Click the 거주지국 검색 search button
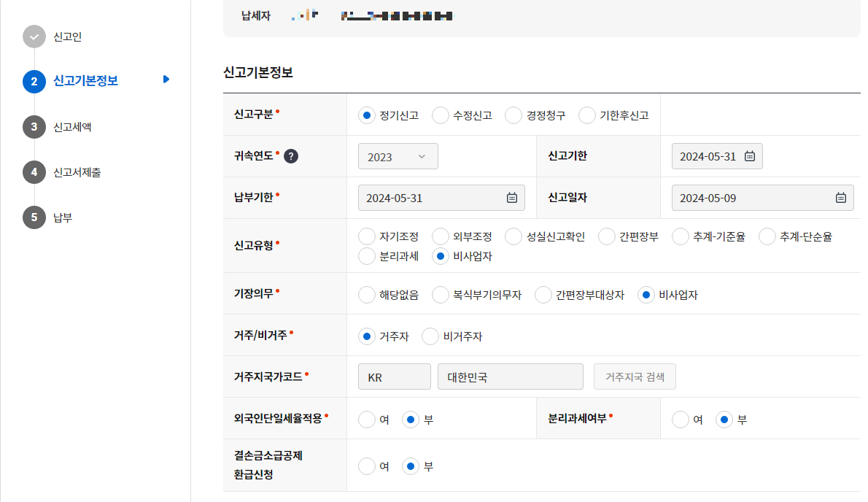868x502 pixels. tap(634, 376)
